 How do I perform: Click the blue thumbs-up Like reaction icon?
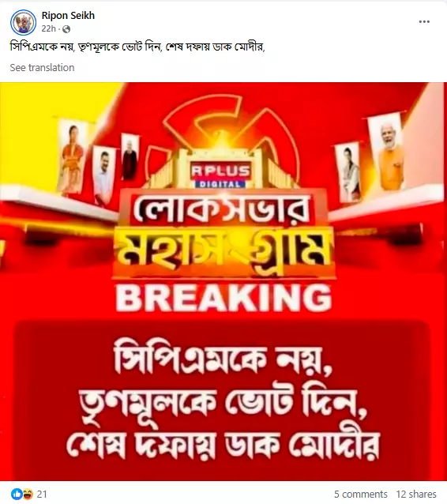click(x=17, y=494)
